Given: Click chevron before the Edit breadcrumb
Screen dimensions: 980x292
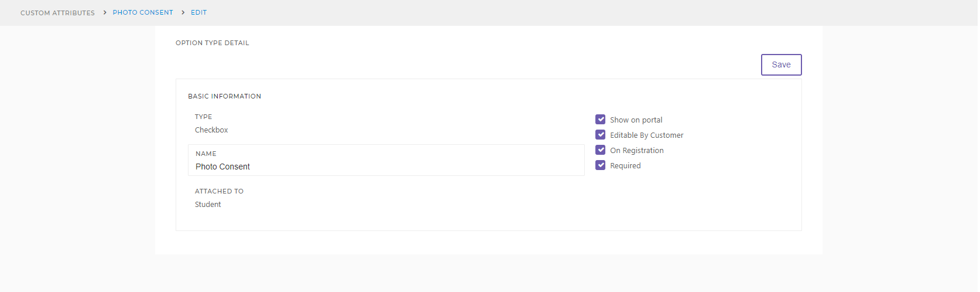Looking at the screenshot, I should click(183, 12).
